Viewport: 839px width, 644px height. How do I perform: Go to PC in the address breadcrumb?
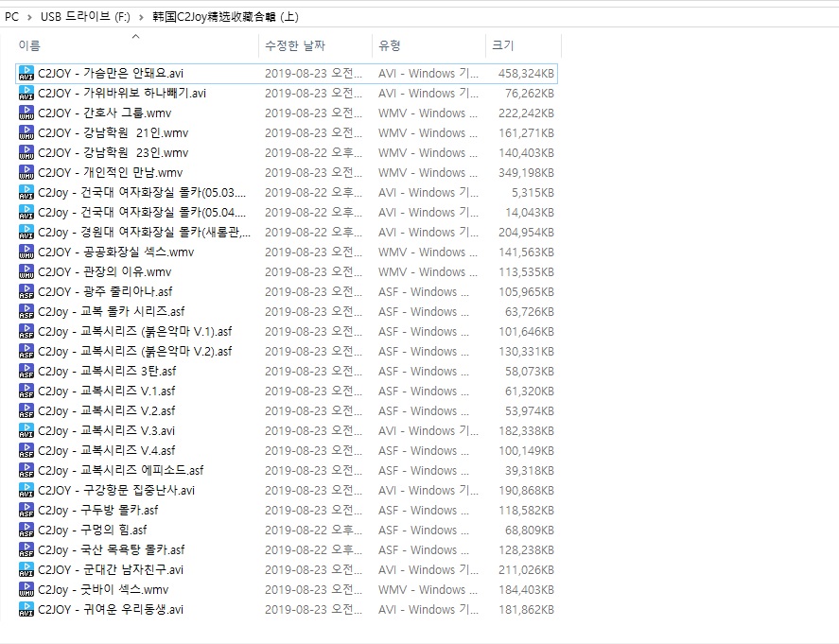click(11, 17)
